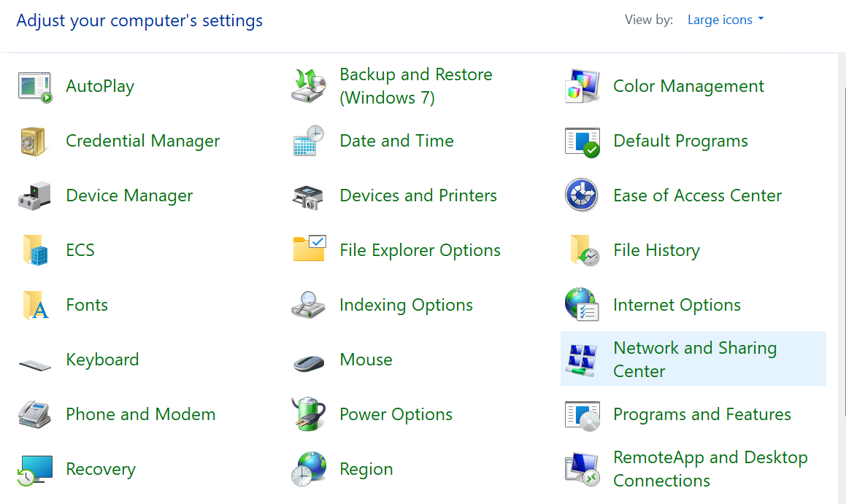Click the Backup and Restore (Windows 7) icon
The image size is (846, 504).
point(309,85)
